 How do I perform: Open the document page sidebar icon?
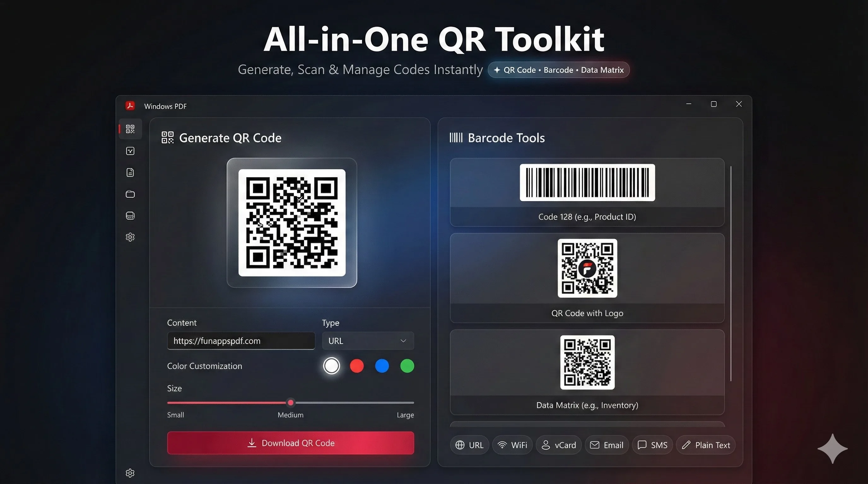[130, 172]
